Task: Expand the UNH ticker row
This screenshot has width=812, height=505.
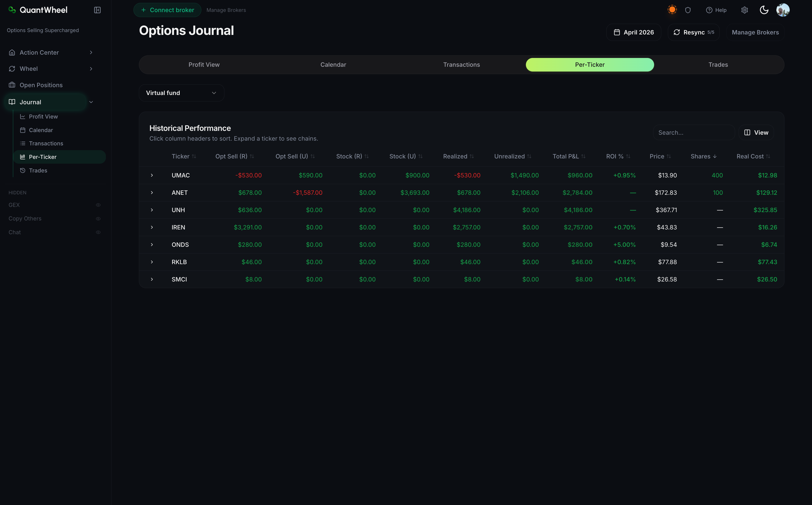Action: [x=152, y=210]
